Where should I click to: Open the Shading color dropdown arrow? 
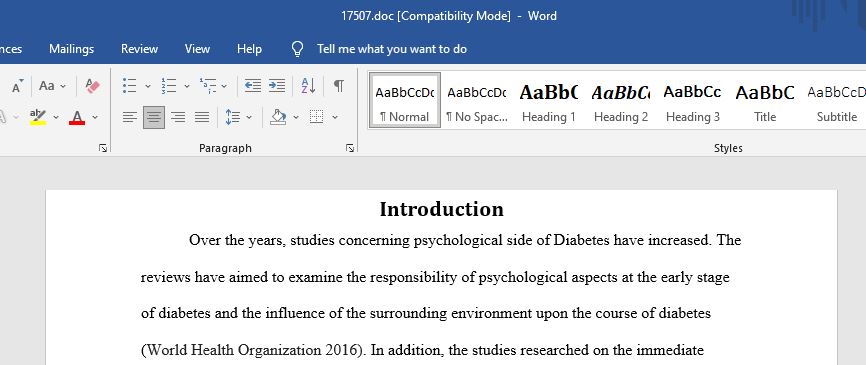(295, 117)
